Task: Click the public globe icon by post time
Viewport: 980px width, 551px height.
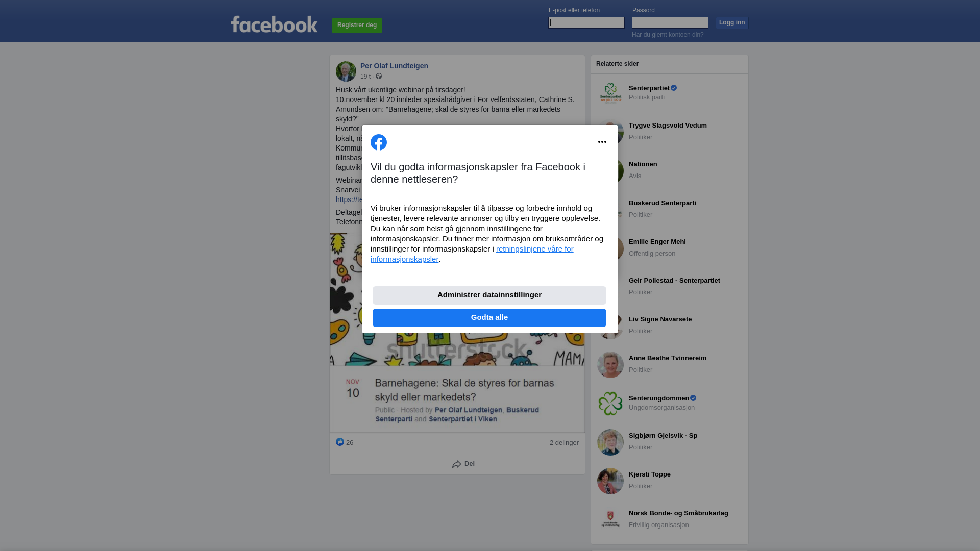Action: tap(379, 76)
